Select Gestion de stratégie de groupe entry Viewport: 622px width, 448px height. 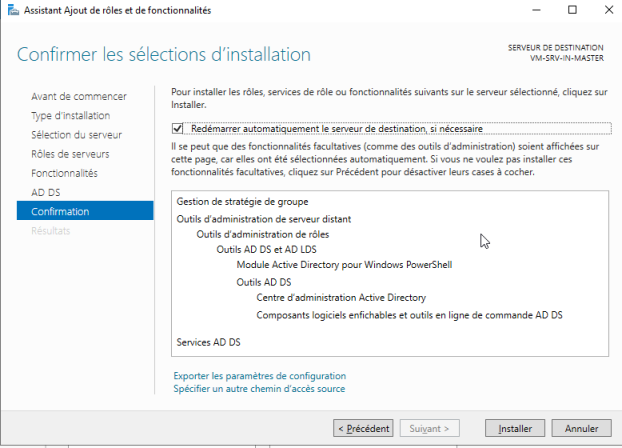[x=242, y=202]
